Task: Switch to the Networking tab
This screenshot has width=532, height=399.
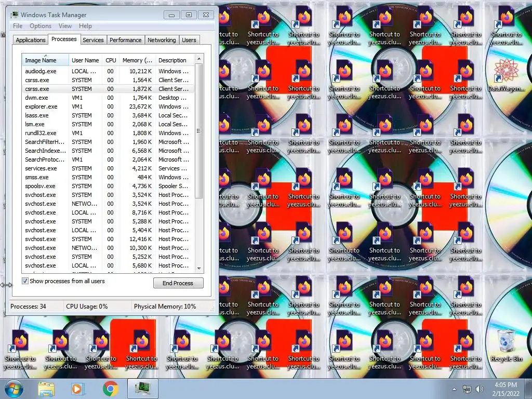Action: pyautogui.click(x=162, y=40)
